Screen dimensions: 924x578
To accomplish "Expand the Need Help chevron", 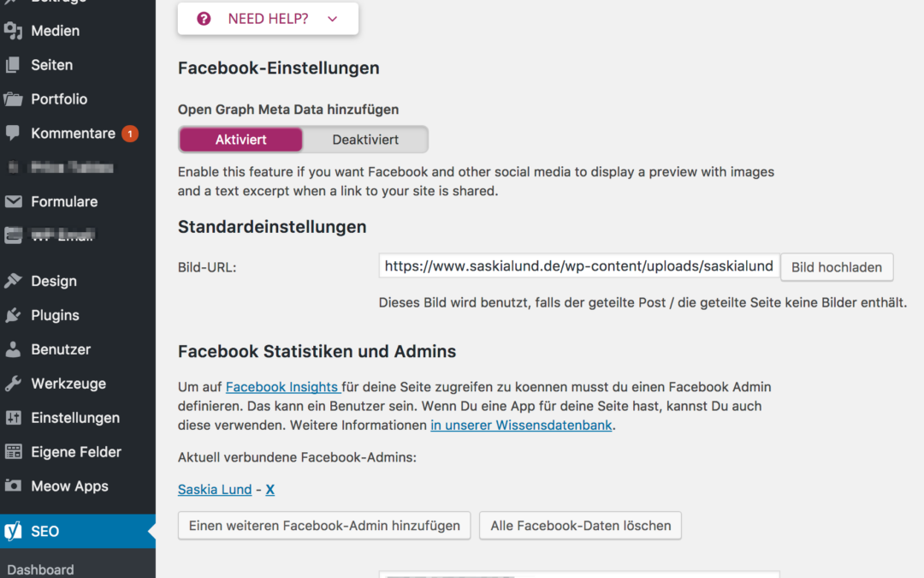I will 332,19.
